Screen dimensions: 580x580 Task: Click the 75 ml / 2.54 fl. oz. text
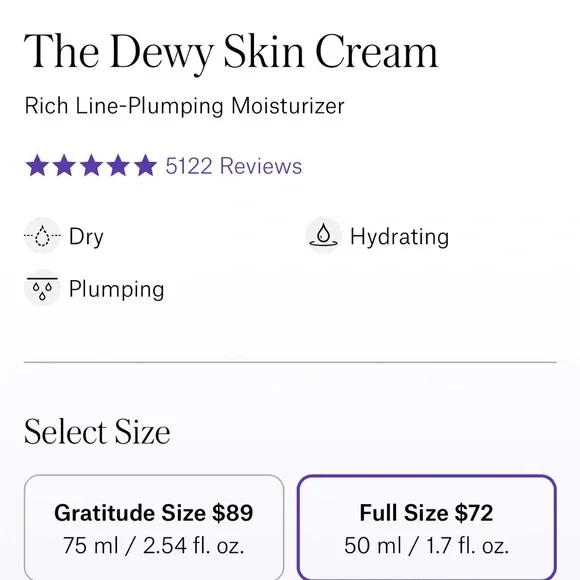coord(154,546)
